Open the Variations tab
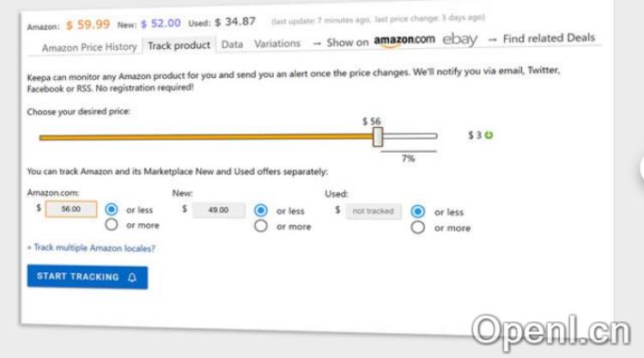Viewport: 644px width, 358px height. pos(277,43)
